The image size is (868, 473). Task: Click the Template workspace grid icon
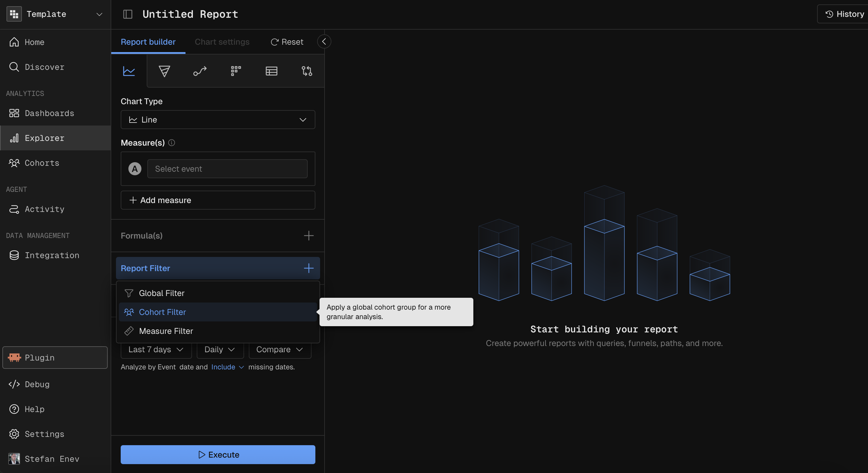point(14,14)
